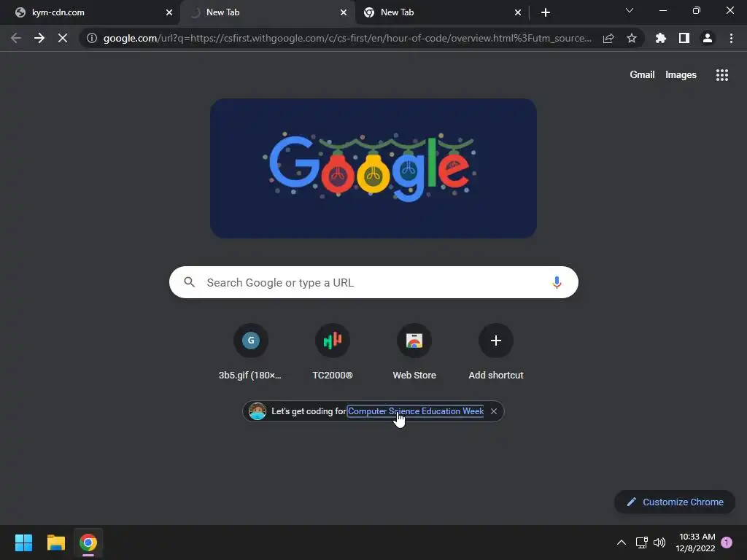Open the TC2000 shortcut
The height and width of the screenshot is (560, 747).
[333, 351]
